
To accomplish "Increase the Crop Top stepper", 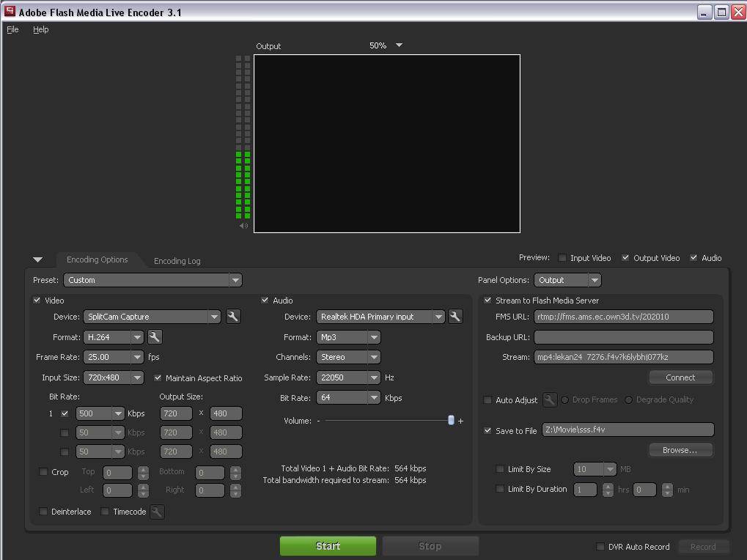I will point(143,470).
